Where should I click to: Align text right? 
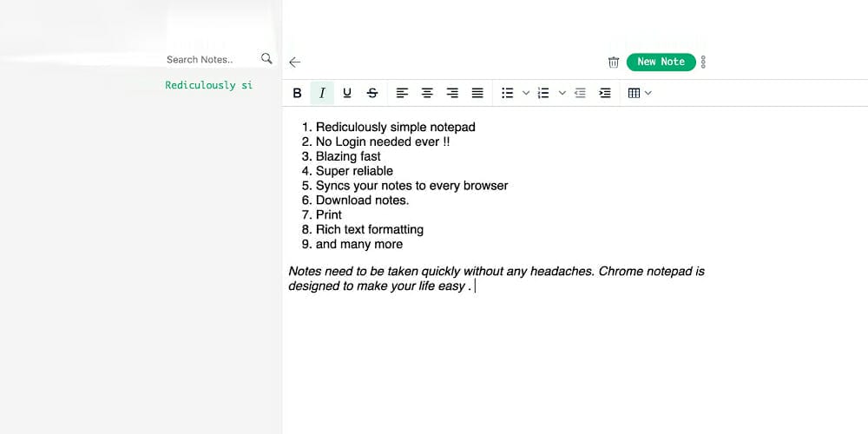(452, 93)
